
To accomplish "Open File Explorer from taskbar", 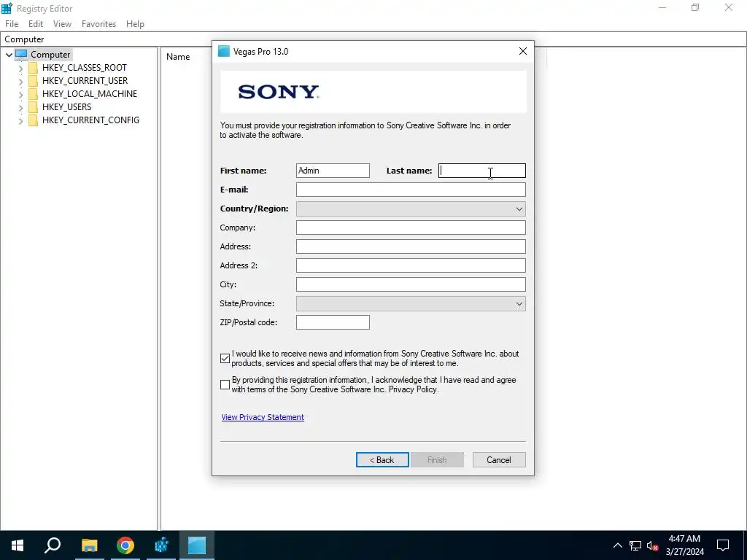I will 89,545.
